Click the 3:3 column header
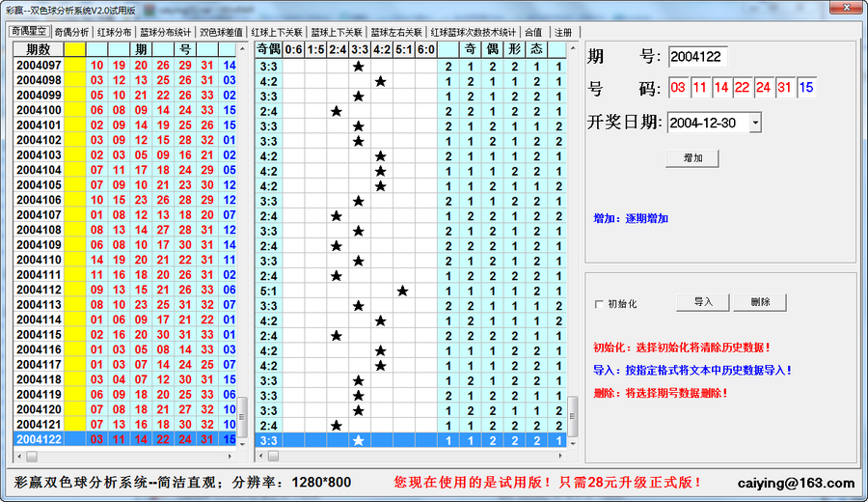 click(360, 49)
